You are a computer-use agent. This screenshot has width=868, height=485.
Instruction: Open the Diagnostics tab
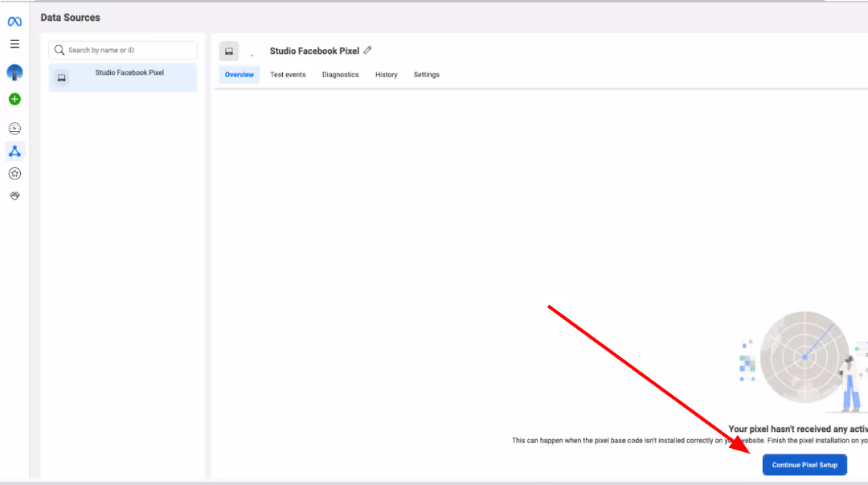coord(341,75)
